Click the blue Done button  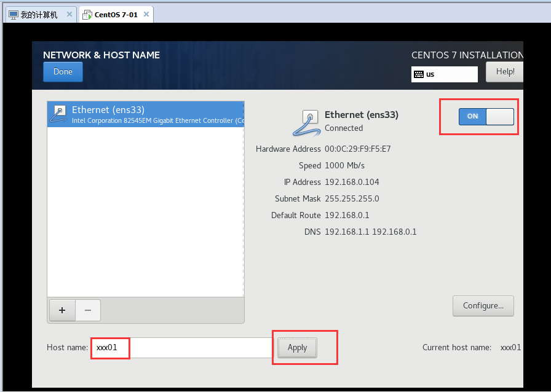(63, 72)
